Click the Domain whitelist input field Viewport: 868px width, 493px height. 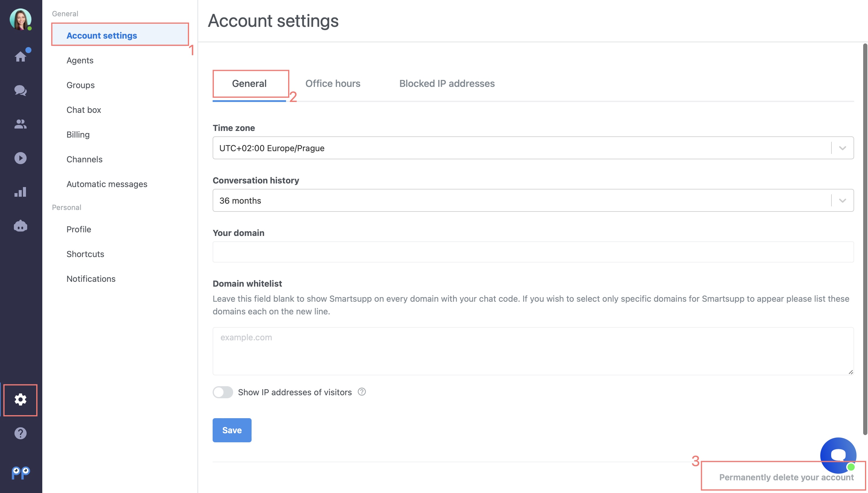(533, 351)
